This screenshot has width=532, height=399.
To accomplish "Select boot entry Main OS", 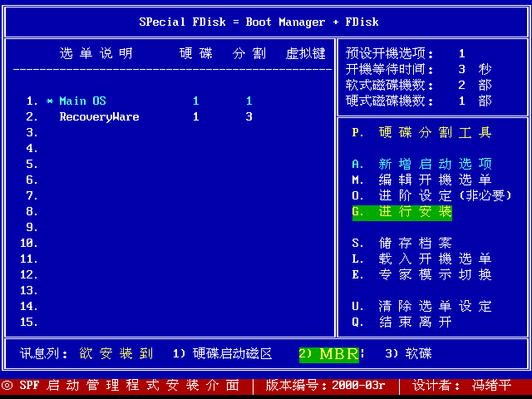I will pos(83,101).
